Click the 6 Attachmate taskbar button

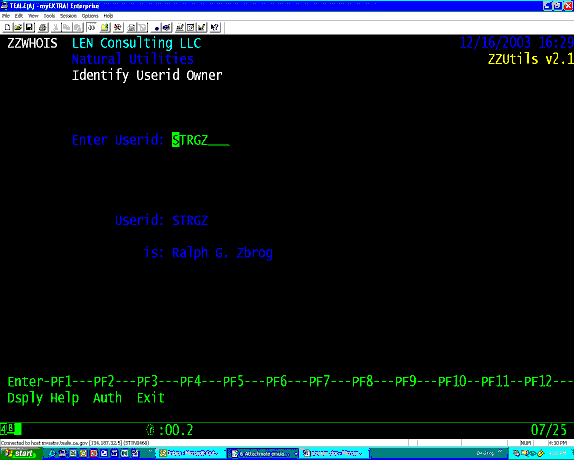point(263,454)
